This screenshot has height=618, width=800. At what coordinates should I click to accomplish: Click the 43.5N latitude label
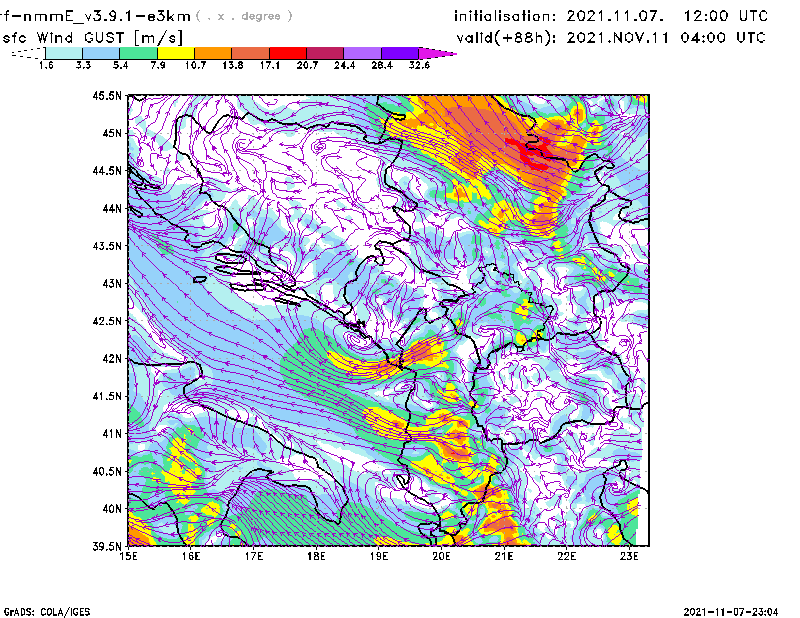pos(107,246)
